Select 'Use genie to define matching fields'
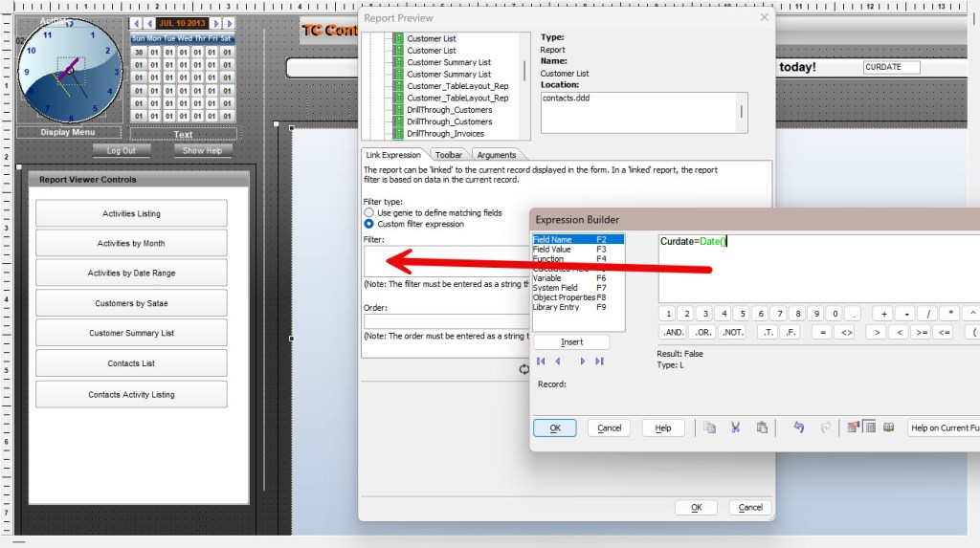Viewport: 980px width, 548px height. tap(369, 212)
